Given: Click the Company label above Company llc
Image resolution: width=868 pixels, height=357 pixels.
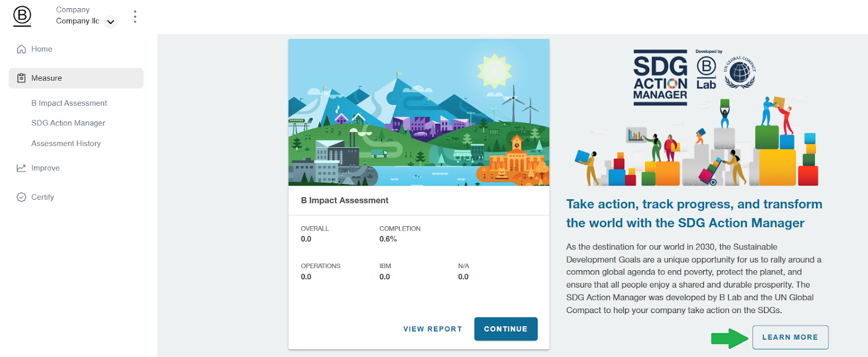Looking at the screenshot, I should click(73, 10).
